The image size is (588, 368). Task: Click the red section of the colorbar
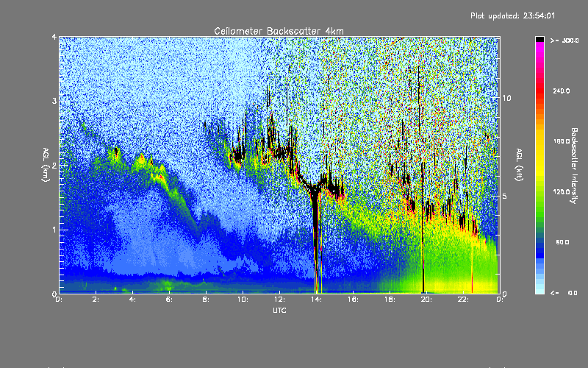539,92
